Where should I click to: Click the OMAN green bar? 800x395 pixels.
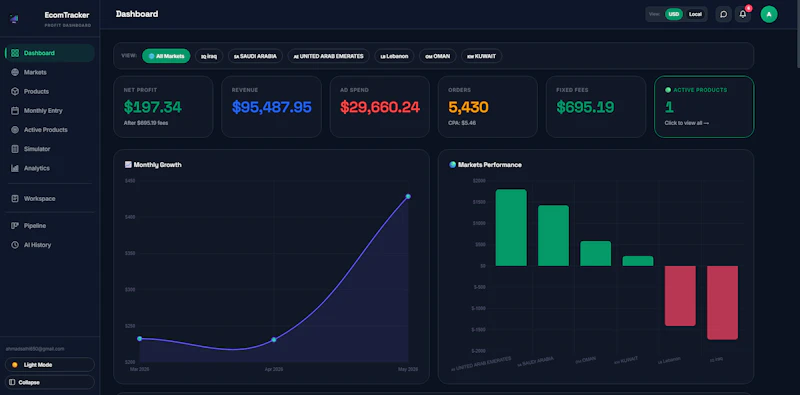(x=595, y=254)
